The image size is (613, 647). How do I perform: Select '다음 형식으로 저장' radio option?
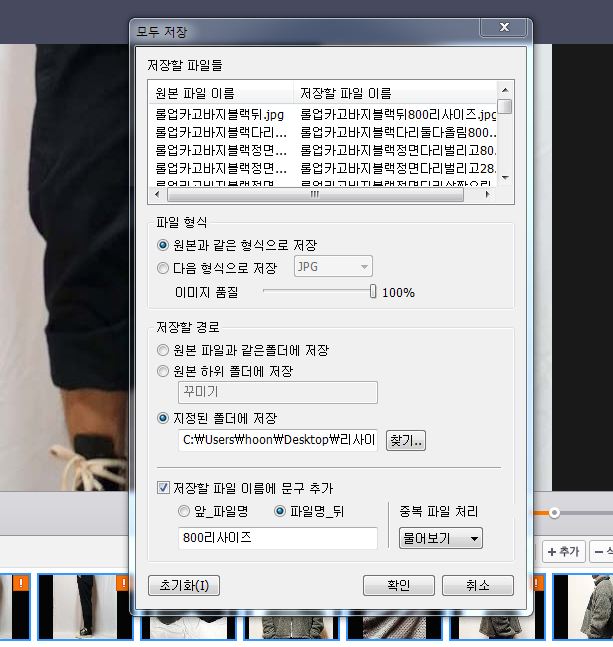pos(163,268)
